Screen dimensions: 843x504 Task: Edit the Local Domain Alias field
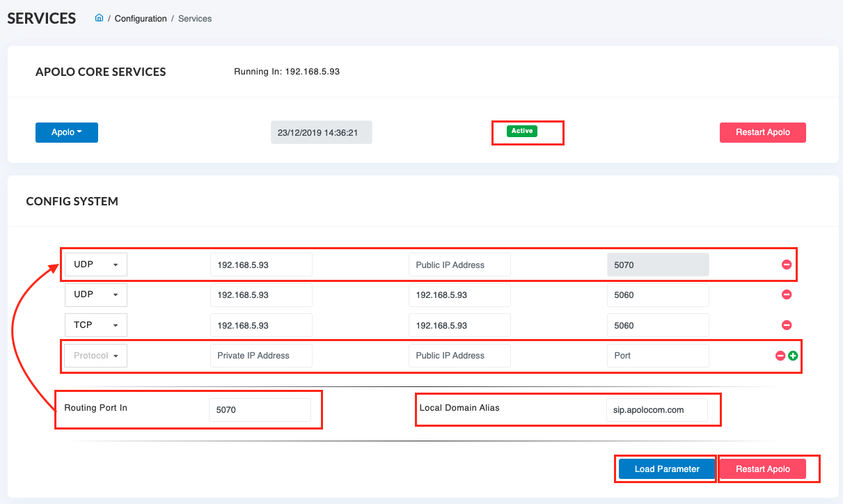tap(656, 410)
